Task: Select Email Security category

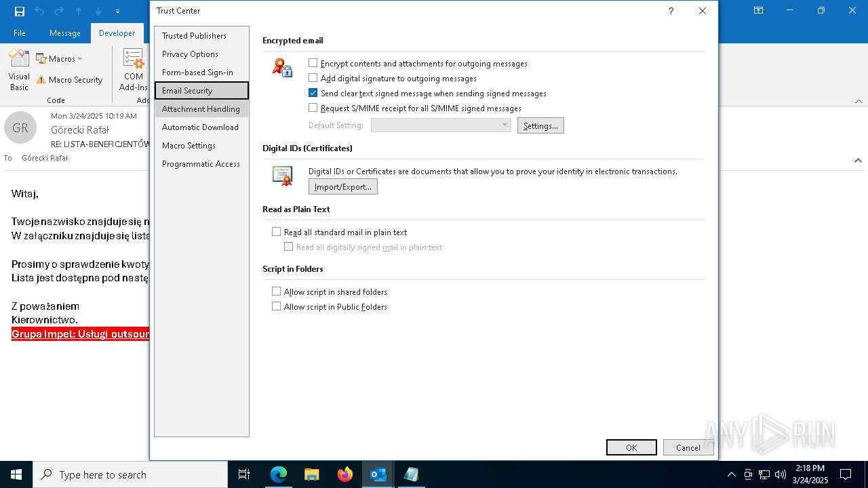Action: pyautogui.click(x=201, y=91)
